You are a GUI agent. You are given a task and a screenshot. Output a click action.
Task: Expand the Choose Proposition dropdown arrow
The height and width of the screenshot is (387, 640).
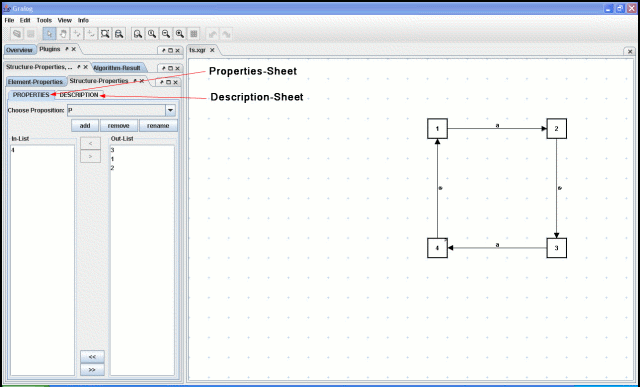coord(171,110)
